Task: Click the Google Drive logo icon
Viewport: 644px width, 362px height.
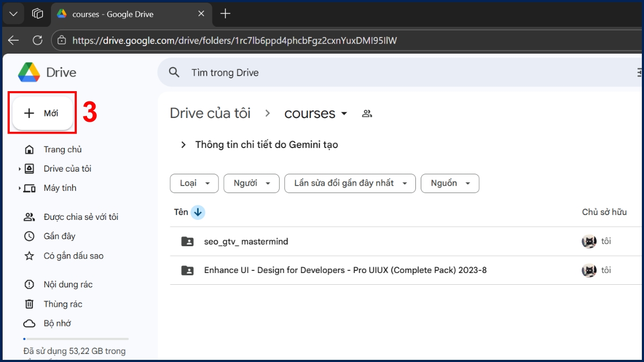Action: click(x=29, y=72)
